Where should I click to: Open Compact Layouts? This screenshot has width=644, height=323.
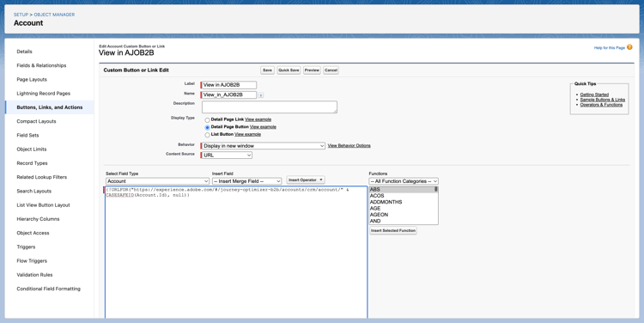[x=36, y=121]
